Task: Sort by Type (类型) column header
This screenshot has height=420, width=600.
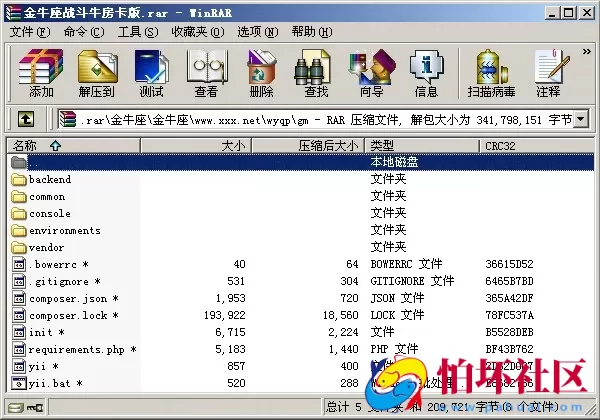Action: 422,146
